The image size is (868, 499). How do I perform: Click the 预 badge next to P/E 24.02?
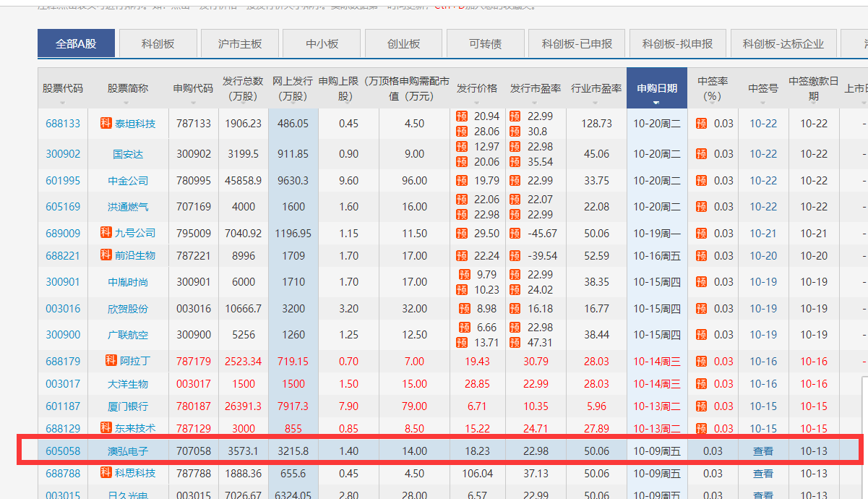tap(515, 290)
